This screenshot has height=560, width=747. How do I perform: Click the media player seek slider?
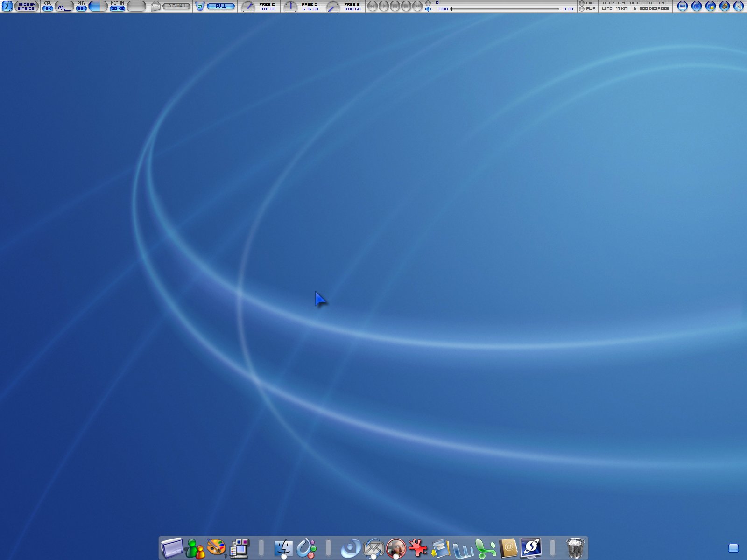pyautogui.click(x=505, y=9)
